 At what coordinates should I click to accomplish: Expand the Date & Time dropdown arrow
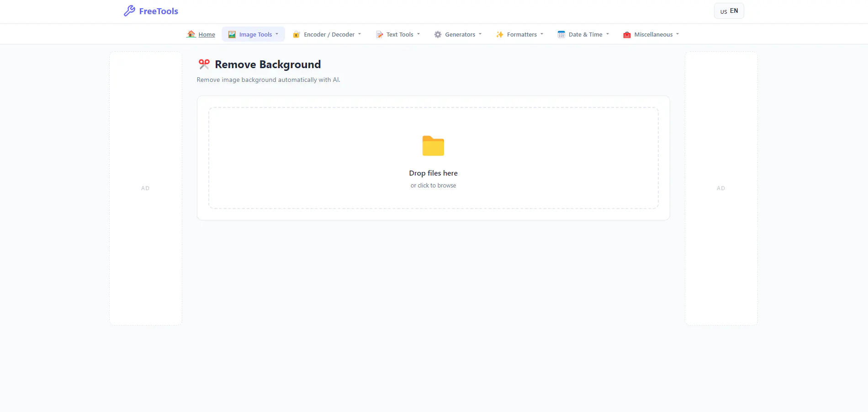608,34
